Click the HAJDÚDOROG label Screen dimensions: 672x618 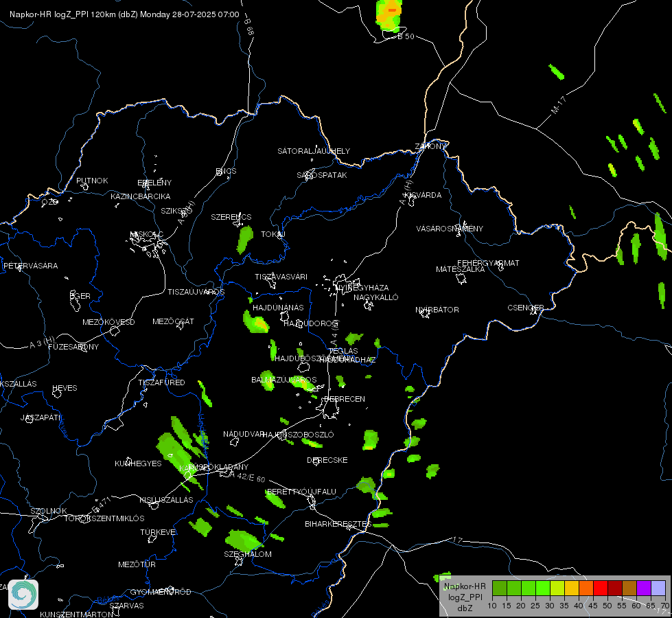click(x=311, y=323)
